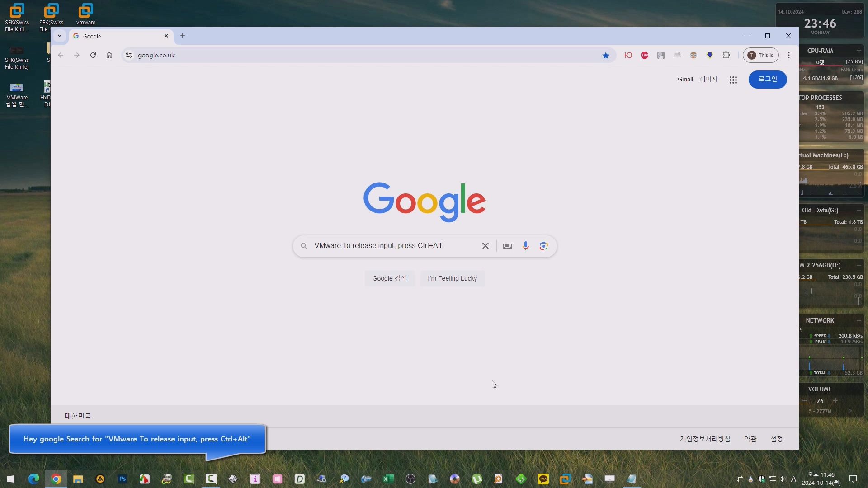Expand the CPU-RAM widget plus sign
The width and height of the screenshot is (868, 488).
pyautogui.click(x=859, y=51)
